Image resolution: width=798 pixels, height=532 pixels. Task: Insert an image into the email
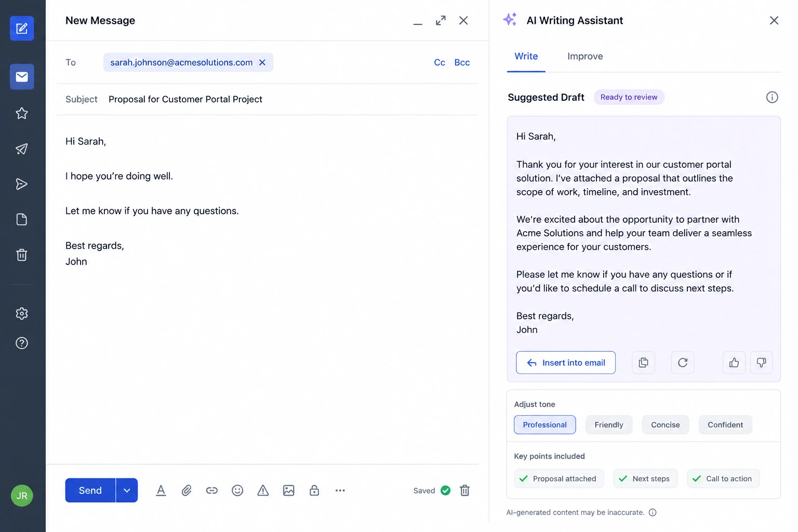(x=289, y=490)
